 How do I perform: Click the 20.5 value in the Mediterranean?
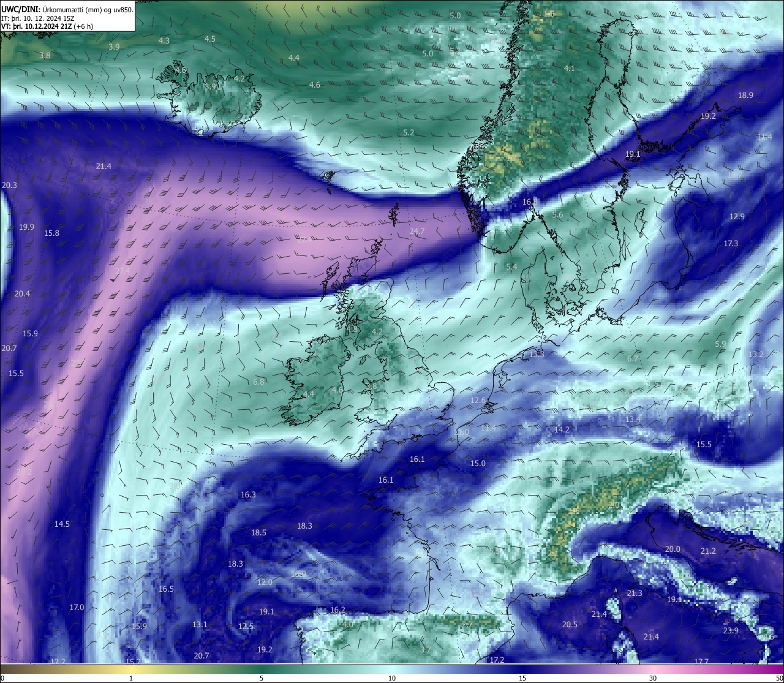[x=570, y=625]
